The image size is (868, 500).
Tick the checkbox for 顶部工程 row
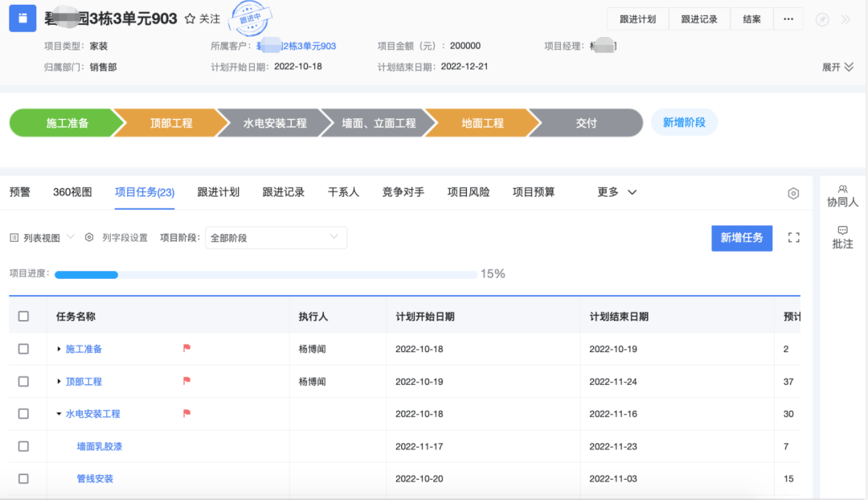point(23,381)
